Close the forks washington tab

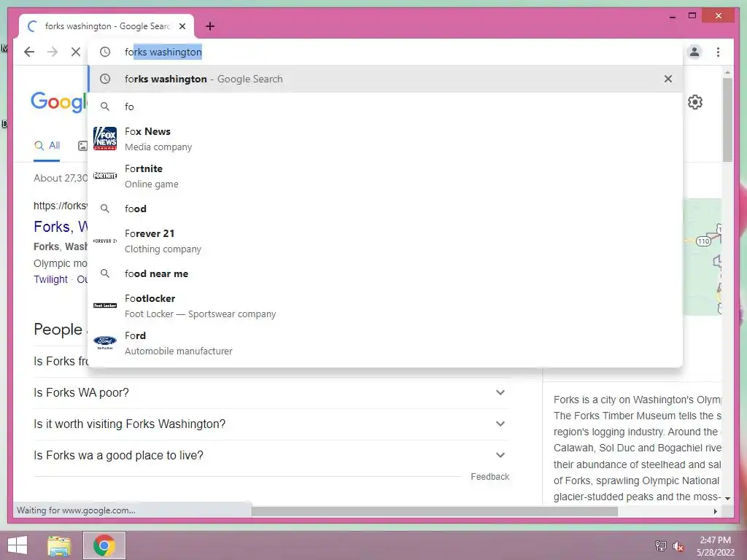coord(182,26)
